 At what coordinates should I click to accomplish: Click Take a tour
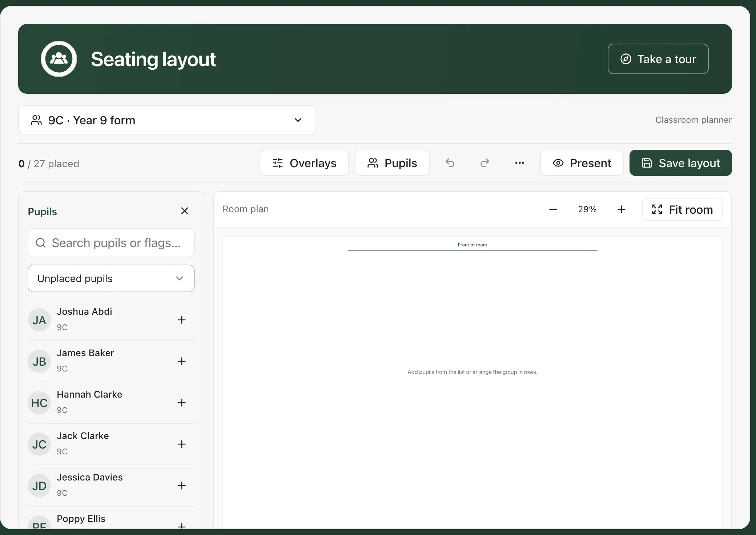tap(658, 59)
